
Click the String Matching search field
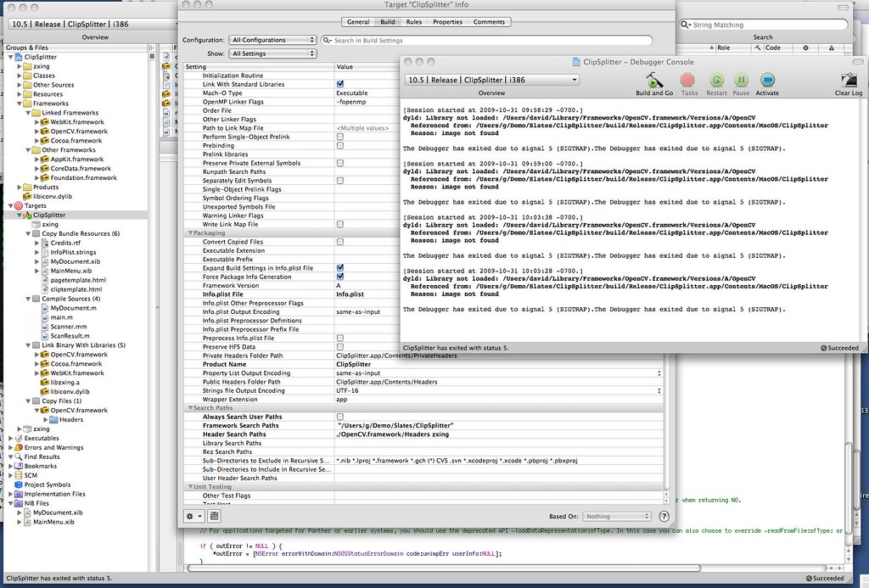pyautogui.click(x=764, y=25)
